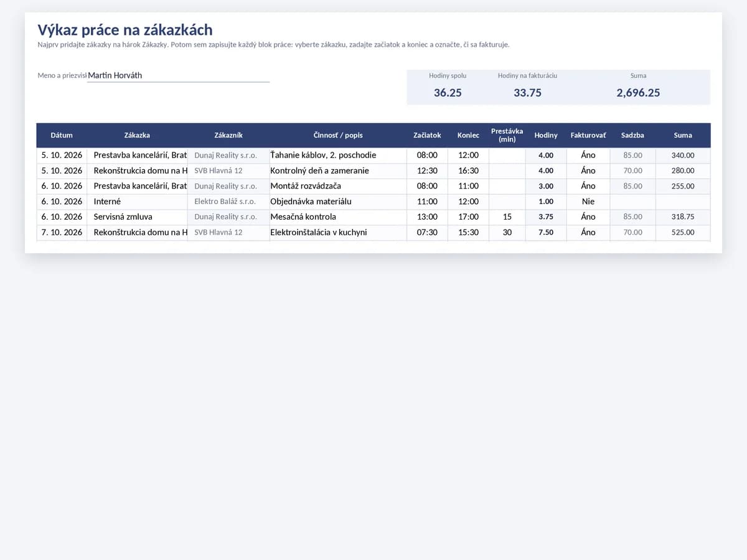Viewport: 747px width, 560px height.
Task: Click the 07:30 start time cell
Action: [x=427, y=232]
